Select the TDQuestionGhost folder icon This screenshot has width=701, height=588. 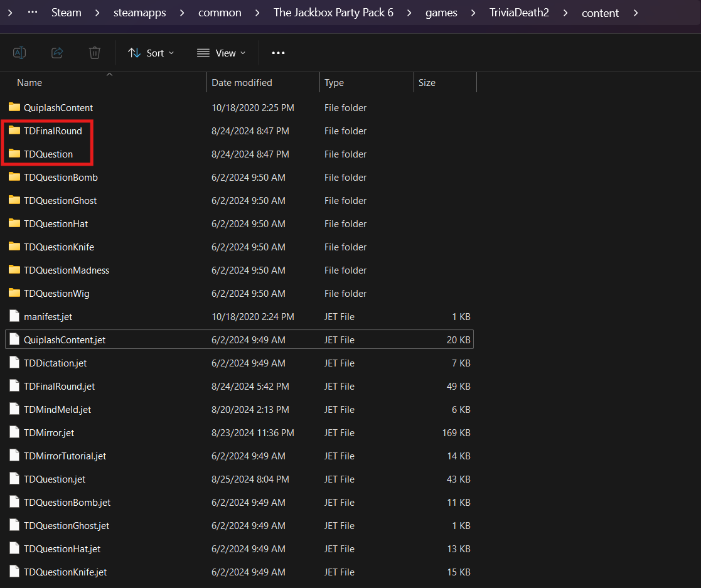tap(14, 200)
